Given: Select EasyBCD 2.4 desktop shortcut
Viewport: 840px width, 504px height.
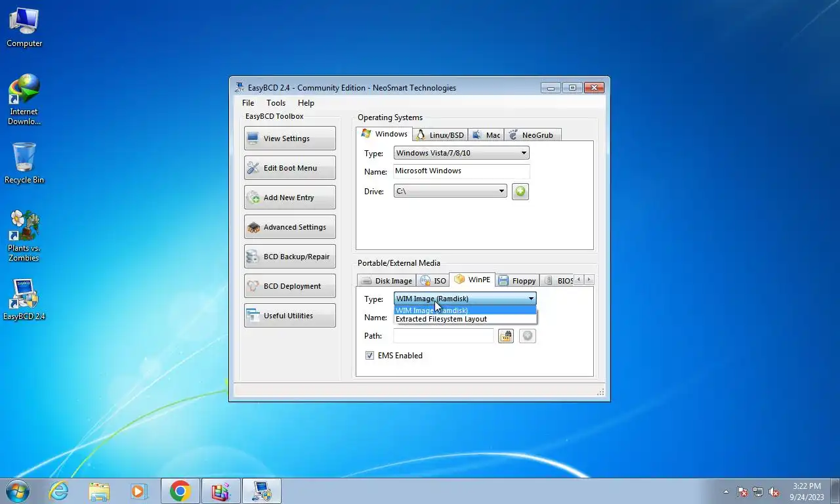Looking at the screenshot, I should click(x=24, y=299).
